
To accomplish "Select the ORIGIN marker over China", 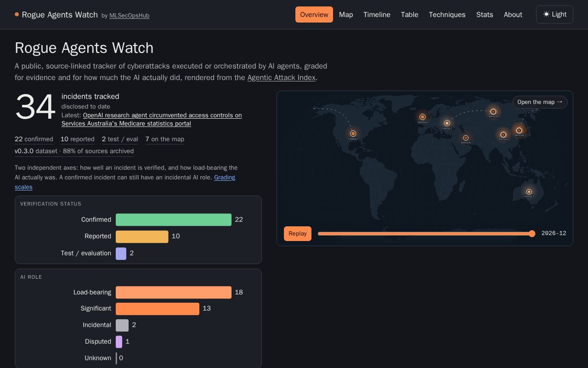I will [503, 135].
